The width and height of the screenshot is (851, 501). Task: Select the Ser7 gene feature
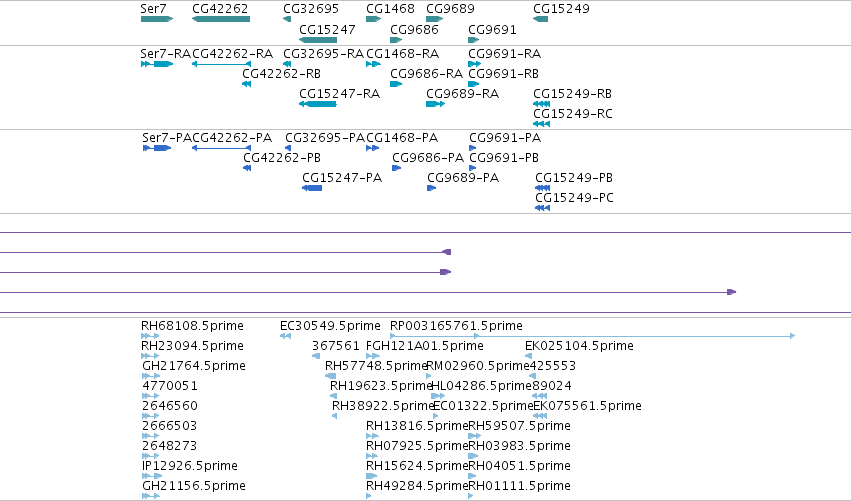156,19
